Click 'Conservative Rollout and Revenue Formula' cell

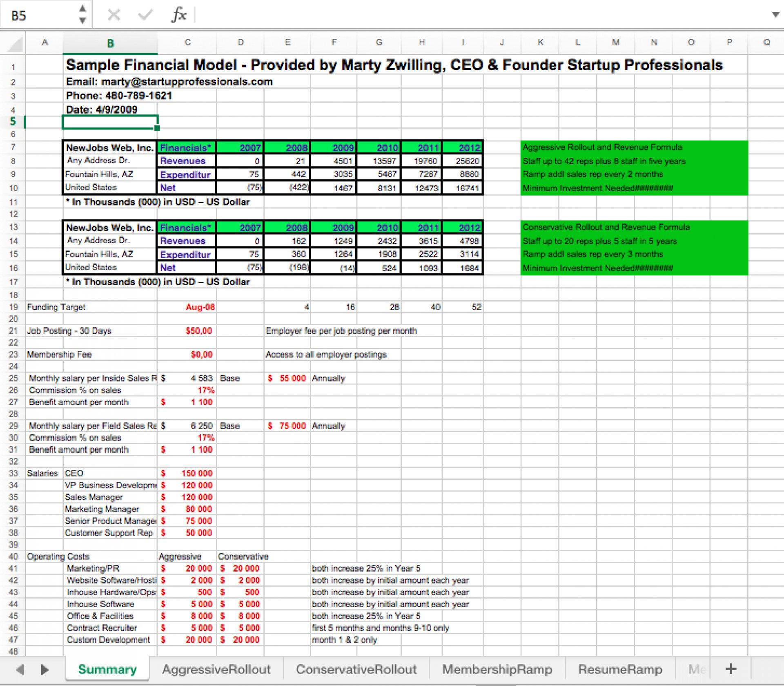[606, 227]
